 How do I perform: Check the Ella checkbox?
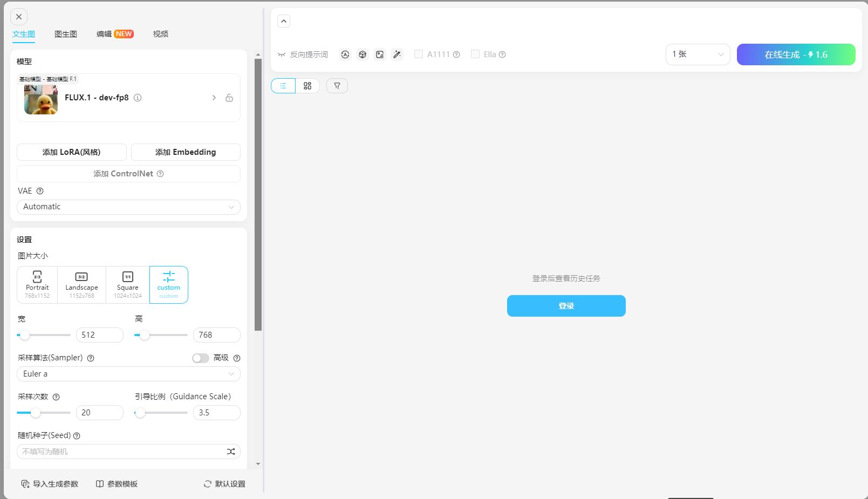point(475,54)
